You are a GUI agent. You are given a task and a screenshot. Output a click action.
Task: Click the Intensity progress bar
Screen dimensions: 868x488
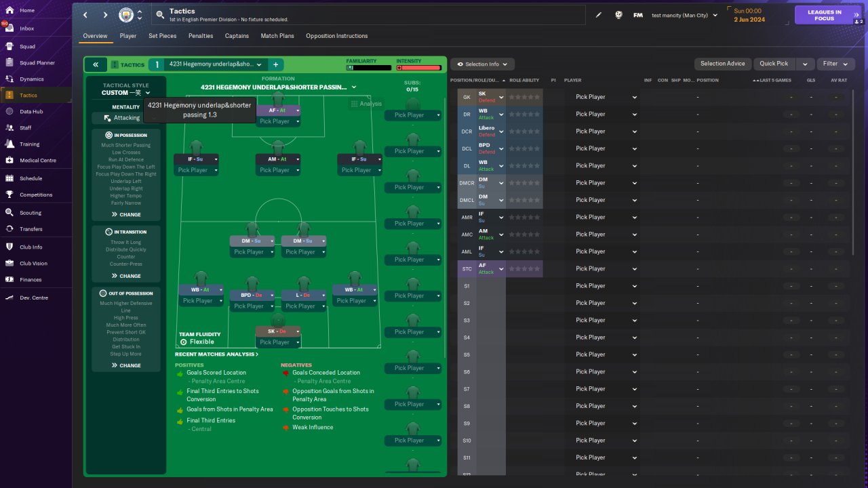(x=419, y=68)
